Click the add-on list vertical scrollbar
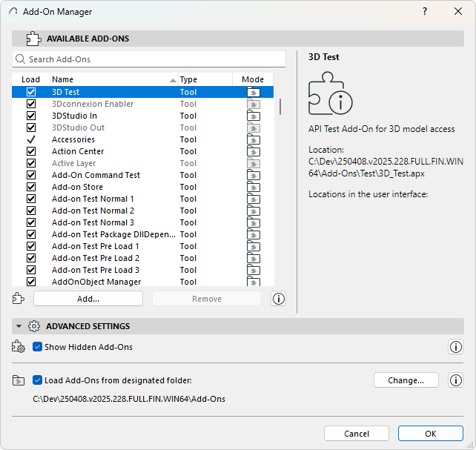This screenshot has height=450, width=476. [280, 107]
